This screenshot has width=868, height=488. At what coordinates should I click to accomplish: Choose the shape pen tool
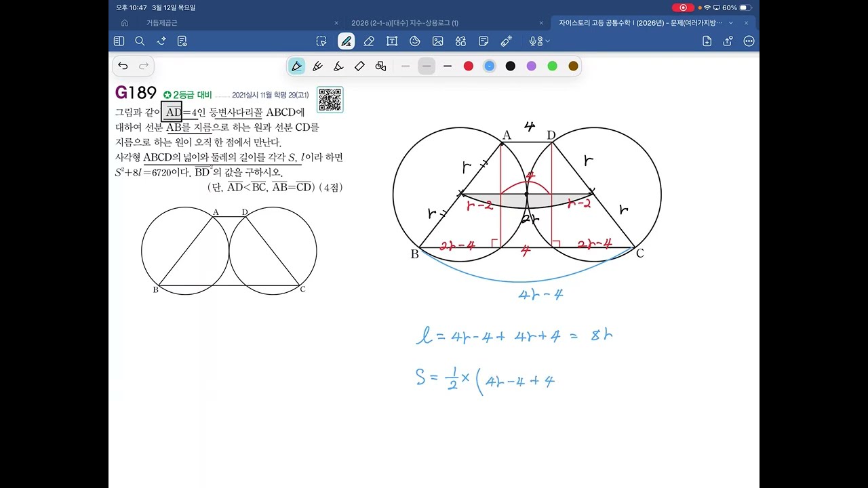[x=380, y=66]
